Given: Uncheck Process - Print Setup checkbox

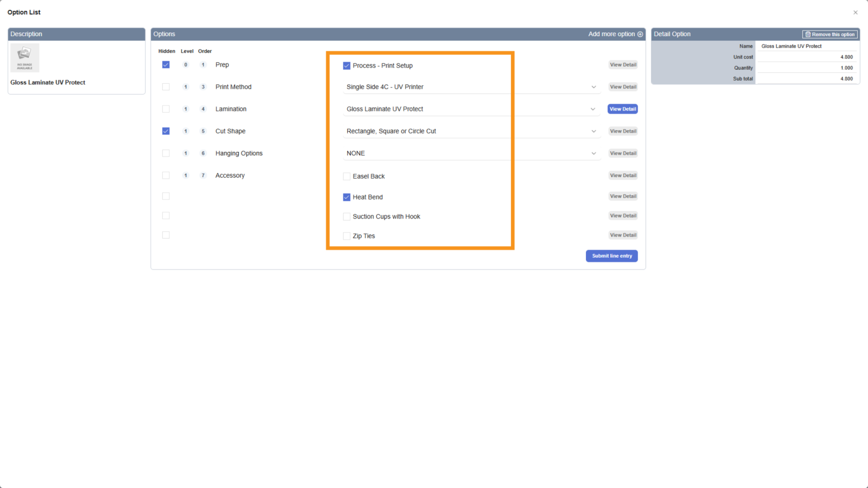Looking at the screenshot, I should (x=347, y=66).
